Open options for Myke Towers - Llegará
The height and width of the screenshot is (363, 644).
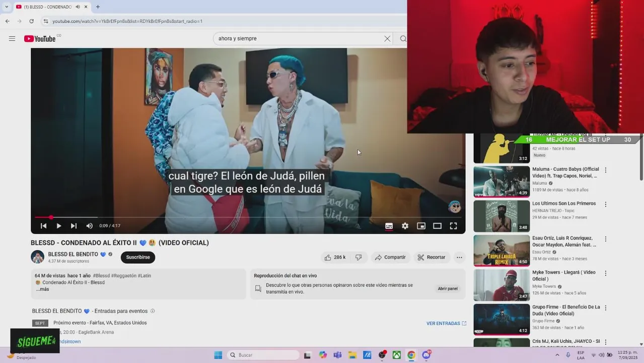point(606,273)
